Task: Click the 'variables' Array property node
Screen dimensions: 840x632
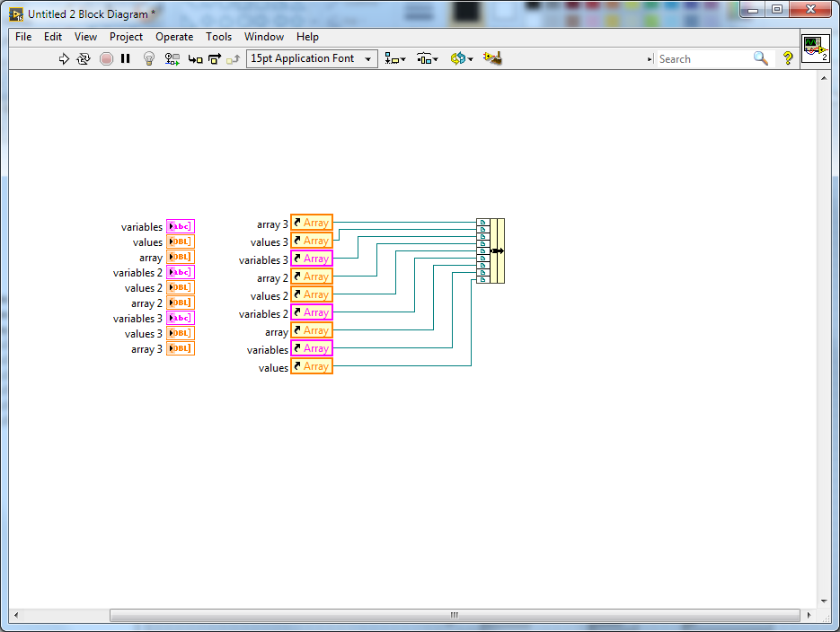Action: (x=312, y=347)
